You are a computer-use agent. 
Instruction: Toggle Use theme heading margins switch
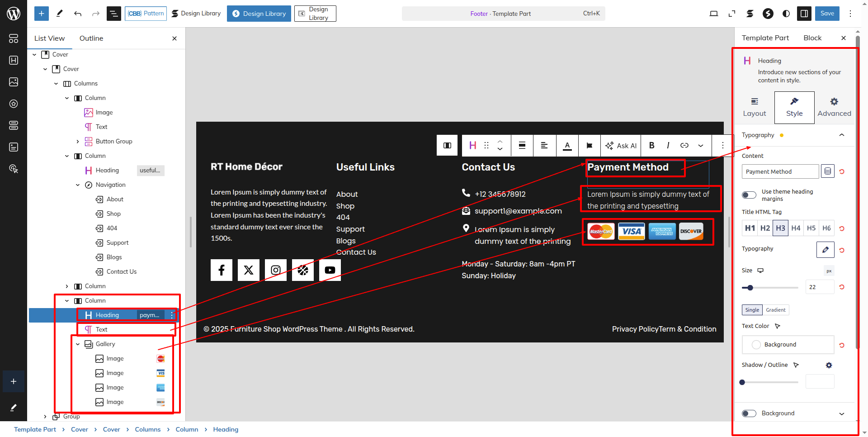click(x=749, y=195)
